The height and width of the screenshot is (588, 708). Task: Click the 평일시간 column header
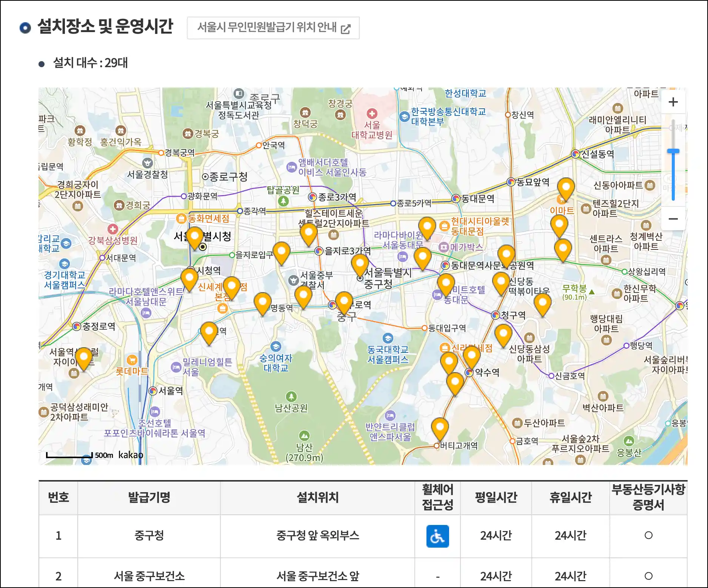click(x=496, y=497)
